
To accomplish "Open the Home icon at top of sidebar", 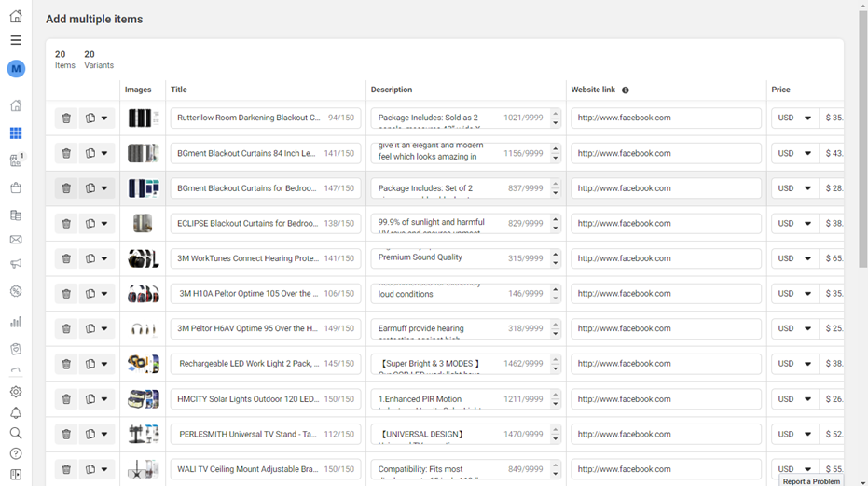I will (16, 16).
